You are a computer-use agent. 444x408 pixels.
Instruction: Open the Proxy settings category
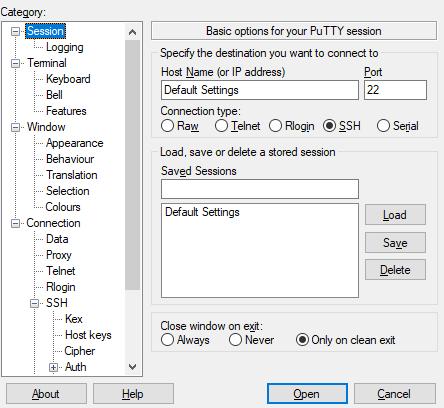coord(59,255)
